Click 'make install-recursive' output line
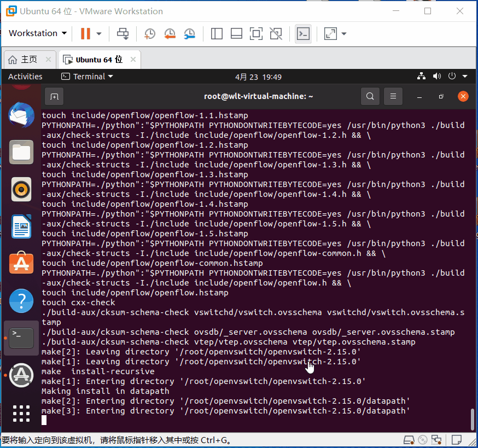The image size is (478, 448). (98, 371)
